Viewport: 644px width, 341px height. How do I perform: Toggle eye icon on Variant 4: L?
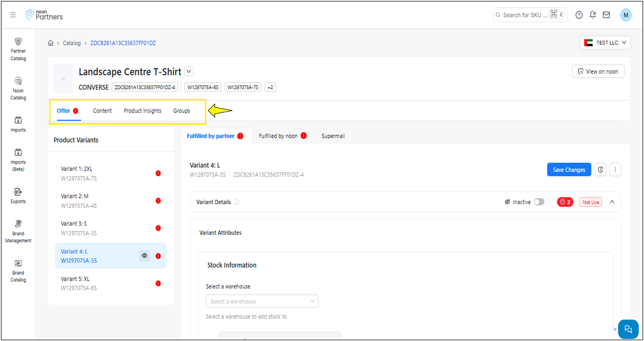pos(145,256)
